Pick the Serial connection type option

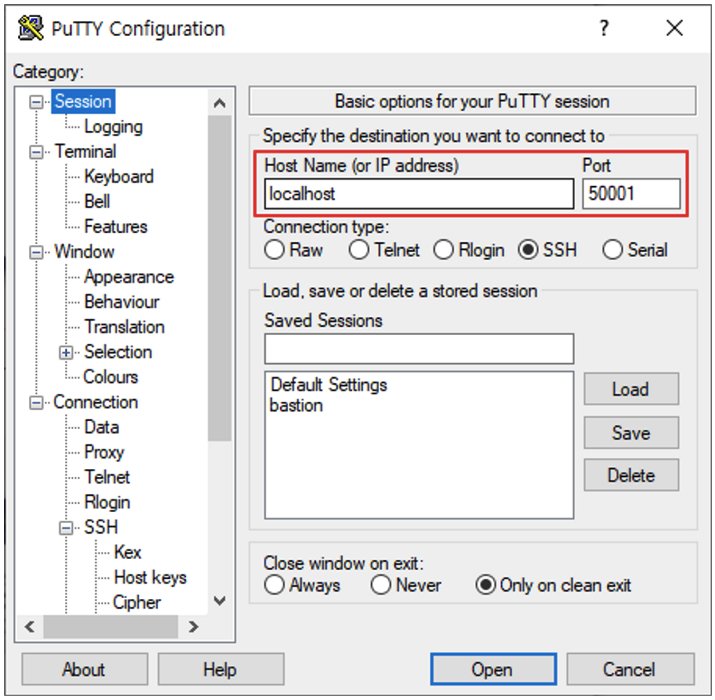[613, 250]
